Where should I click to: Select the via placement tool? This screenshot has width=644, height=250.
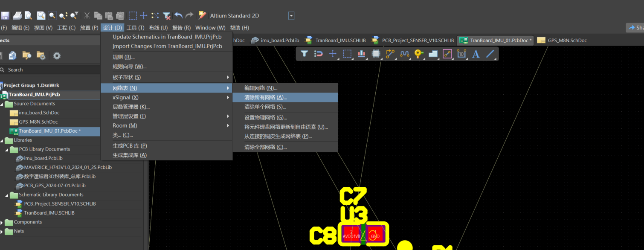tap(418, 54)
